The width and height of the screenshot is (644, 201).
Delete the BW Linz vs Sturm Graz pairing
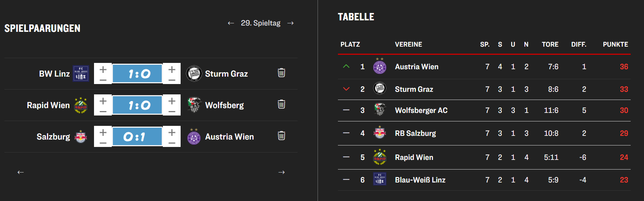coord(281,73)
